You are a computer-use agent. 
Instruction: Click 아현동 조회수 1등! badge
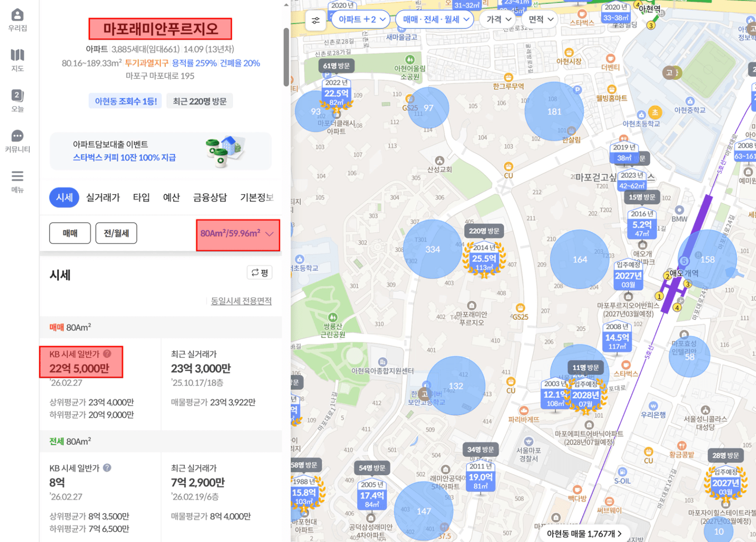coord(126,101)
